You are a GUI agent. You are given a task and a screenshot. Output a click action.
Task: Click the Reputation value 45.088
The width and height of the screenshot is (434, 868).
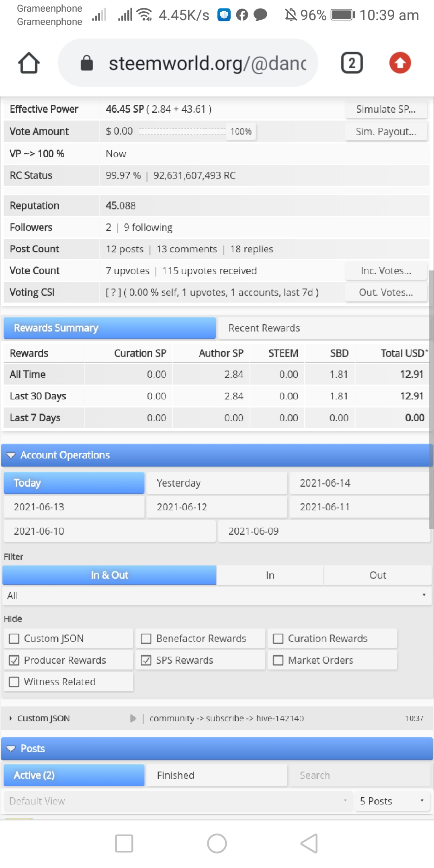(121, 206)
